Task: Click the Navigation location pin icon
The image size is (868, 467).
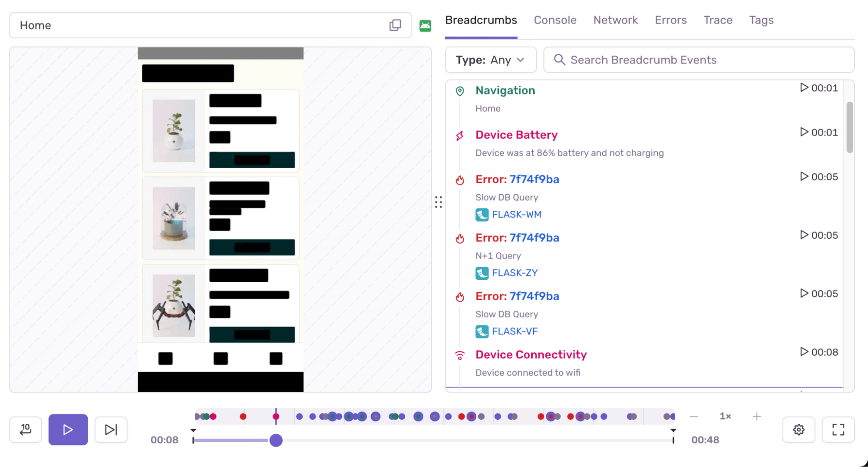Action: pos(460,91)
